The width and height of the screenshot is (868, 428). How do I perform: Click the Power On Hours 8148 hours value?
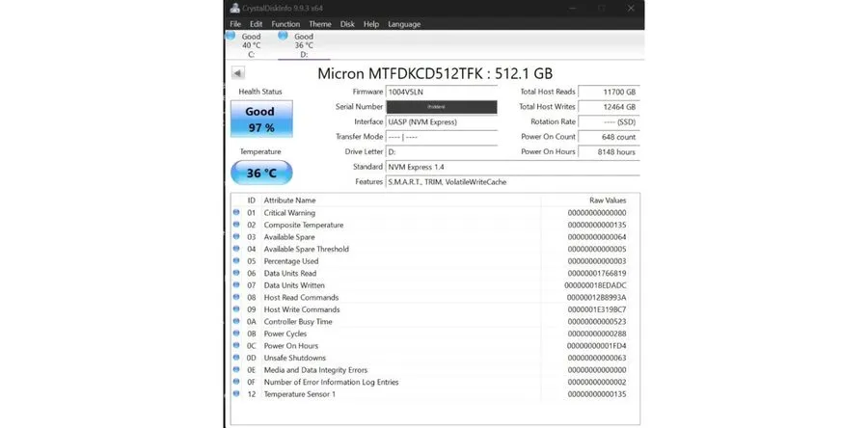[x=609, y=151]
